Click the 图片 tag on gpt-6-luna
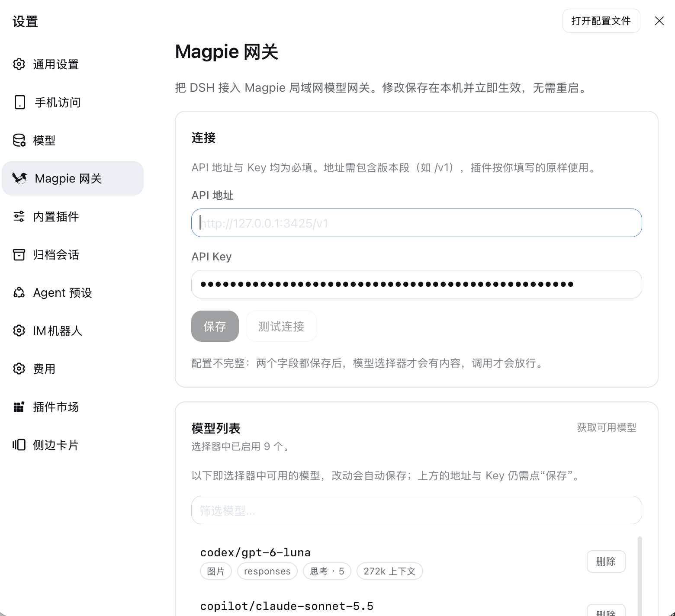 pos(216,571)
